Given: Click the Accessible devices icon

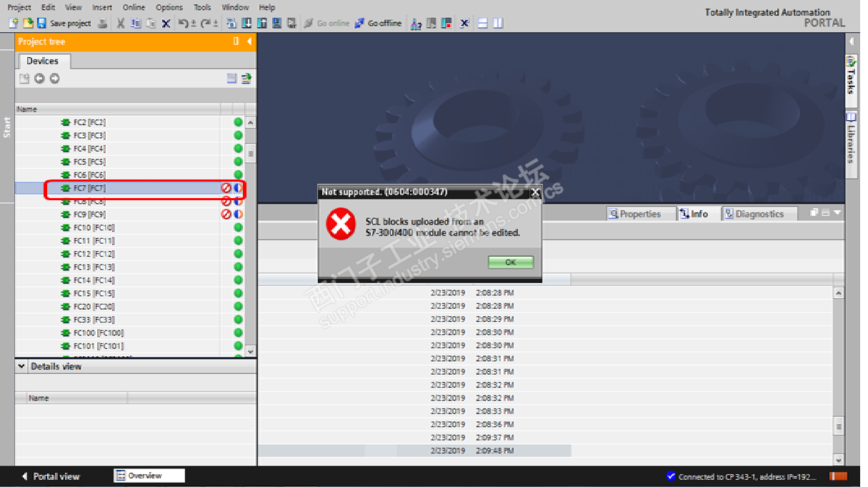Looking at the screenshot, I should coord(417,23).
